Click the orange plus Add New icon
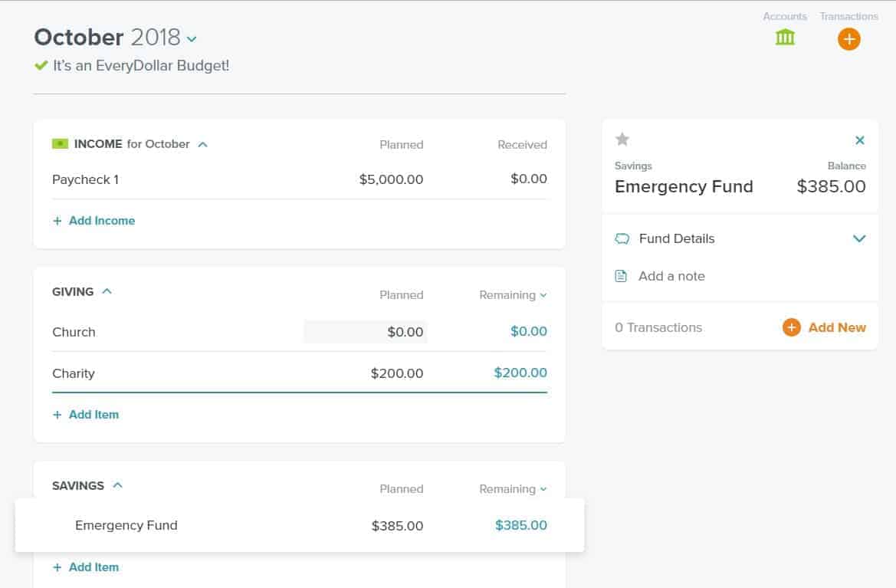The width and height of the screenshot is (896, 588). click(x=791, y=328)
